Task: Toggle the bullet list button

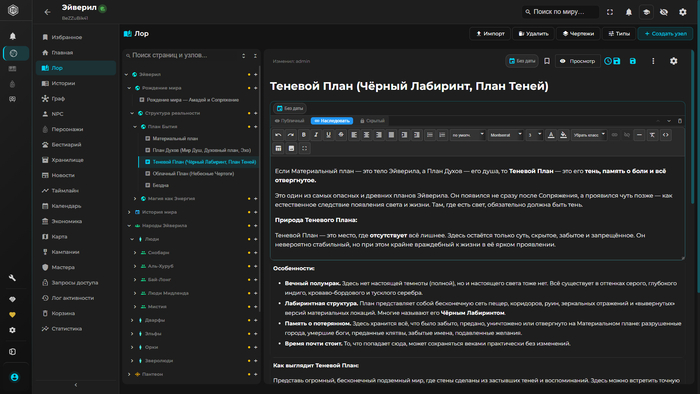Action: coord(429,135)
